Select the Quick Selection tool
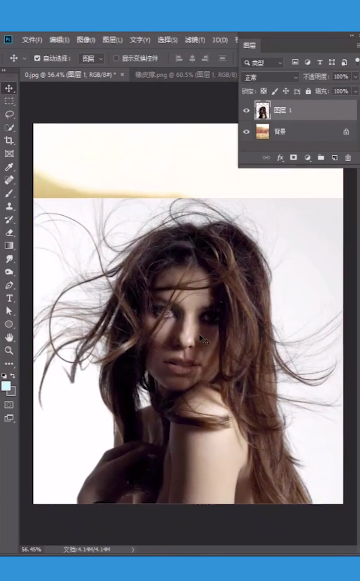Image resolution: width=360 pixels, height=581 pixels. (x=9, y=127)
